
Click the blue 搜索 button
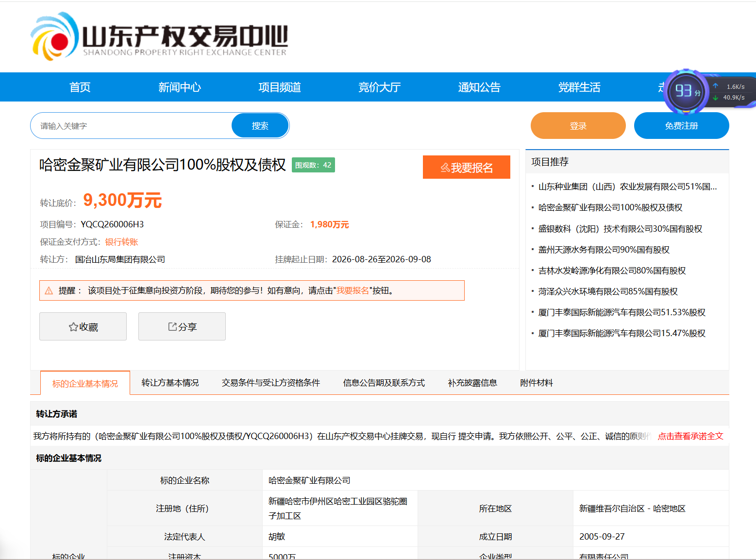coord(260,126)
